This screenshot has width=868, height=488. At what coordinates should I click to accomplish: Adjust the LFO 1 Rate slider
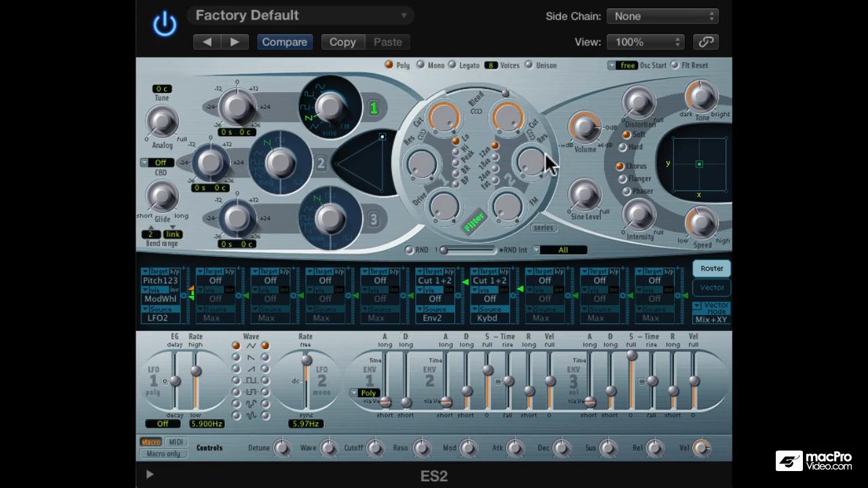pos(196,382)
